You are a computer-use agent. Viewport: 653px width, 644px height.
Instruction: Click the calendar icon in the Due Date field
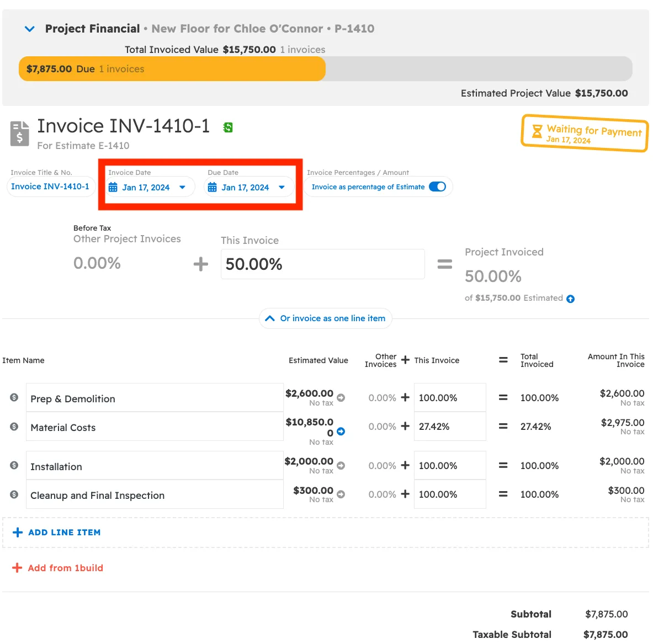tap(212, 187)
